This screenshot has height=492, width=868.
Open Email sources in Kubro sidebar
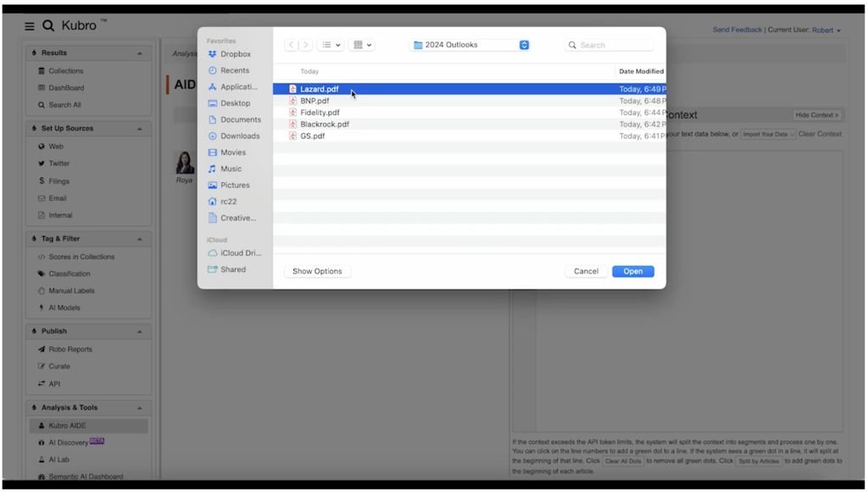click(x=52, y=198)
